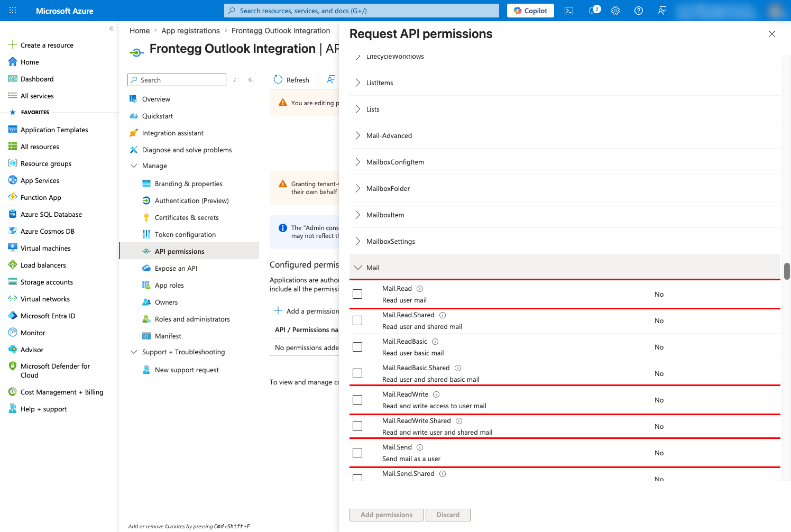
Task: Click the Dashboard icon in sidebar
Action: tap(13, 79)
